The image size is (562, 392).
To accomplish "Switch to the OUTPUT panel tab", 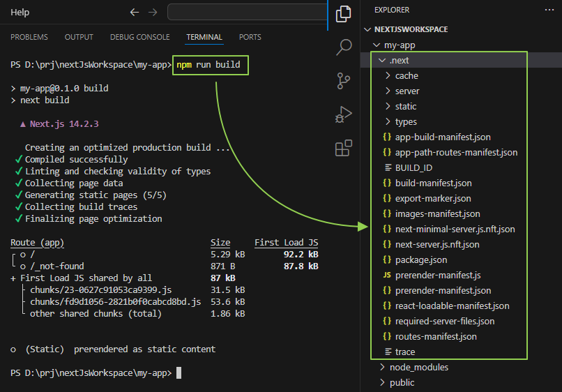I will [79, 37].
